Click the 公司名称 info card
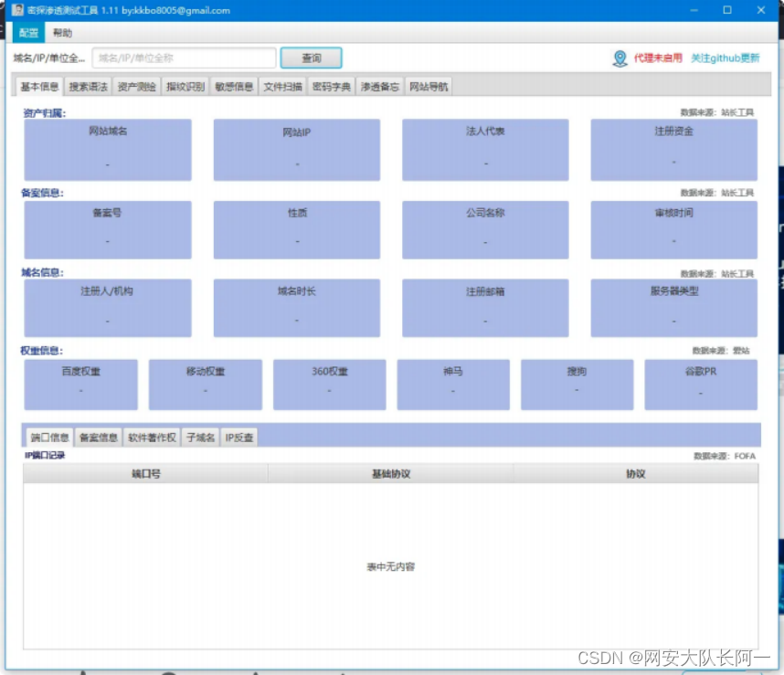Image resolution: width=784 pixels, height=675 pixels. click(485, 230)
